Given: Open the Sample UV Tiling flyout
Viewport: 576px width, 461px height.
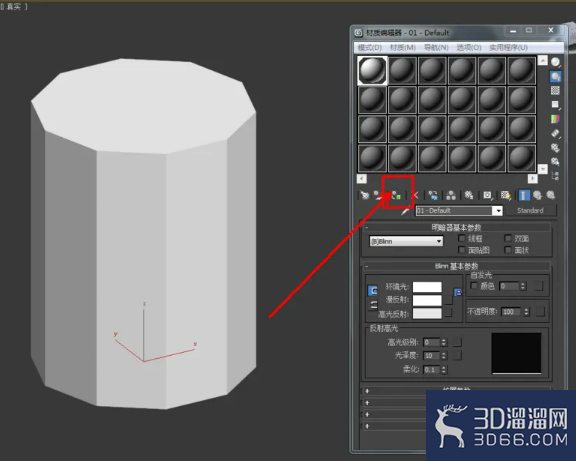Looking at the screenshot, I should point(555,105).
